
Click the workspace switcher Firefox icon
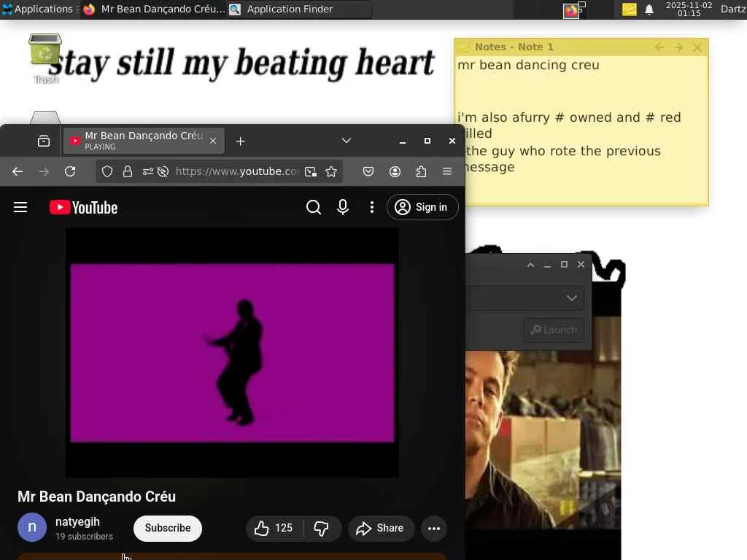tap(571, 10)
